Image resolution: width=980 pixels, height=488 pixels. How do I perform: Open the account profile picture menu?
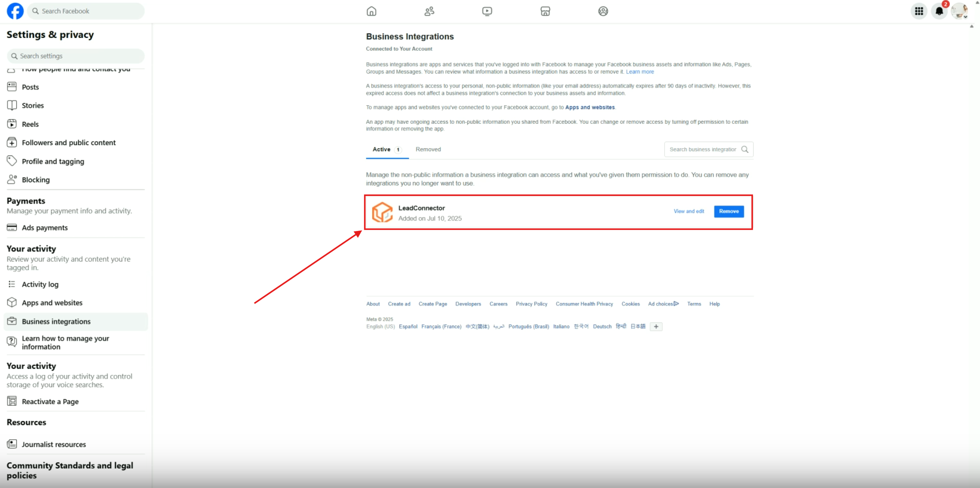pyautogui.click(x=959, y=11)
